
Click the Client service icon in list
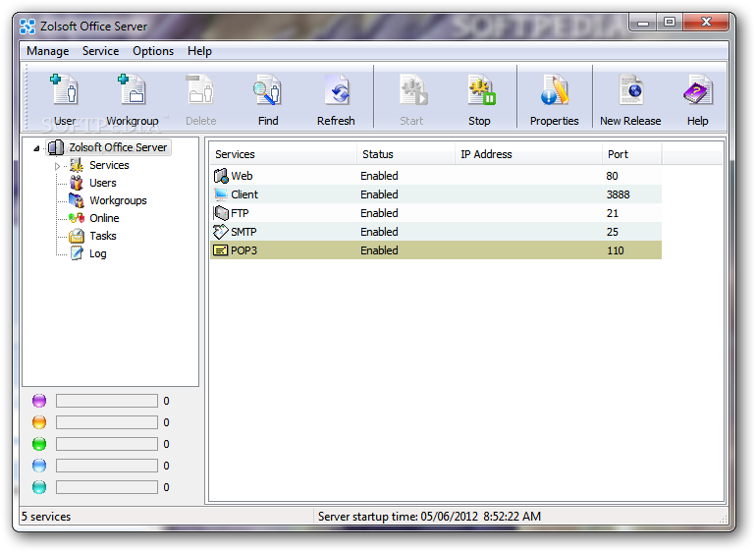(221, 194)
